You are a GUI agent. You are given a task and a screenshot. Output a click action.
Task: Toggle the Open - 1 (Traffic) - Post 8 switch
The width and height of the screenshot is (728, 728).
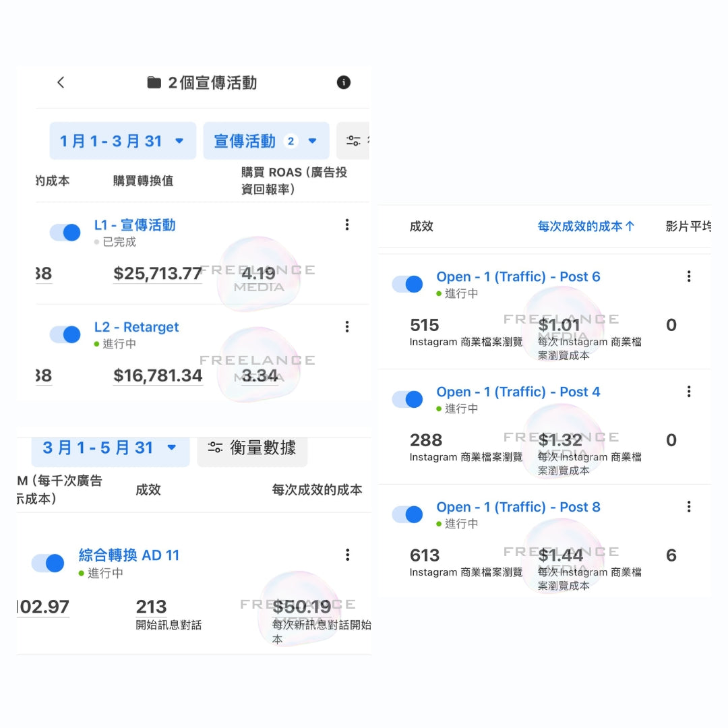pyautogui.click(x=408, y=514)
